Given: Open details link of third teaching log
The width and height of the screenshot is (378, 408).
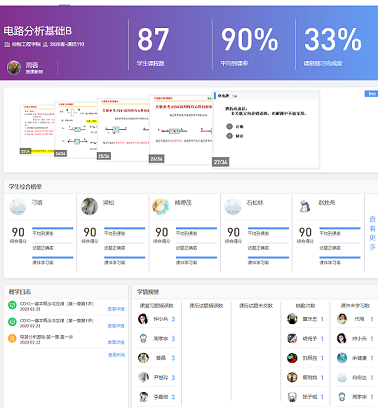Looking at the screenshot, I should coord(116,342).
